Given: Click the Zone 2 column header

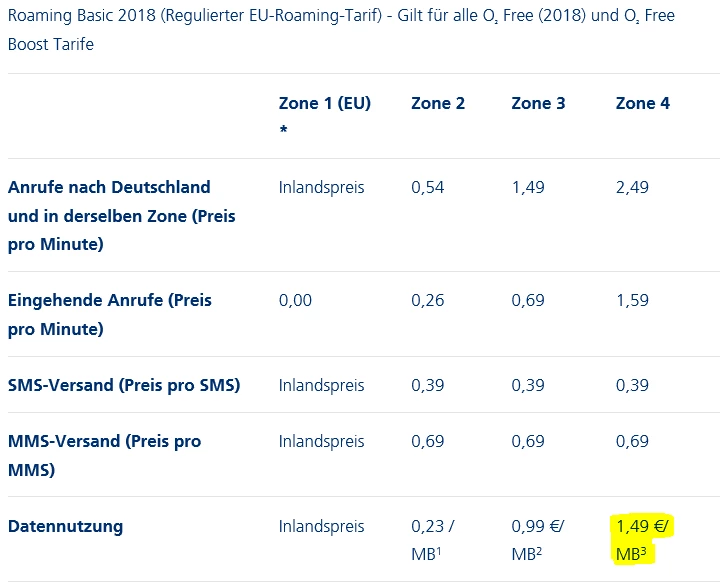Looking at the screenshot, I should pos(438,103).
